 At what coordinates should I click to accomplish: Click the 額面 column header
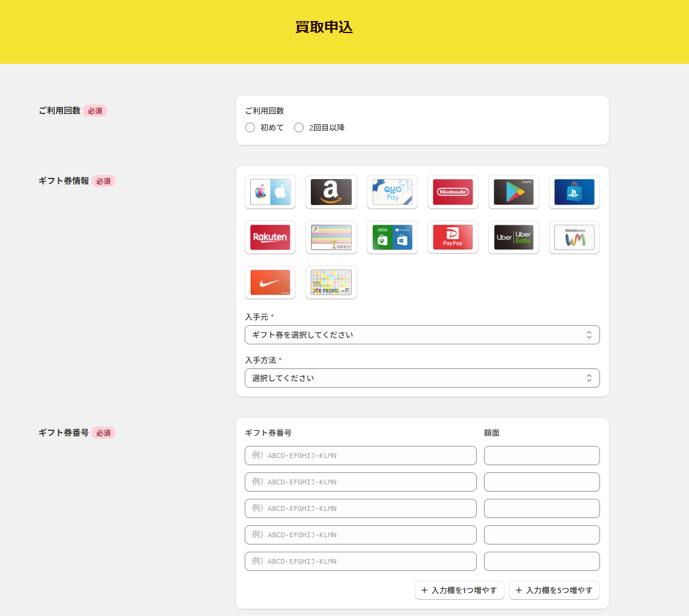[492, 433]
